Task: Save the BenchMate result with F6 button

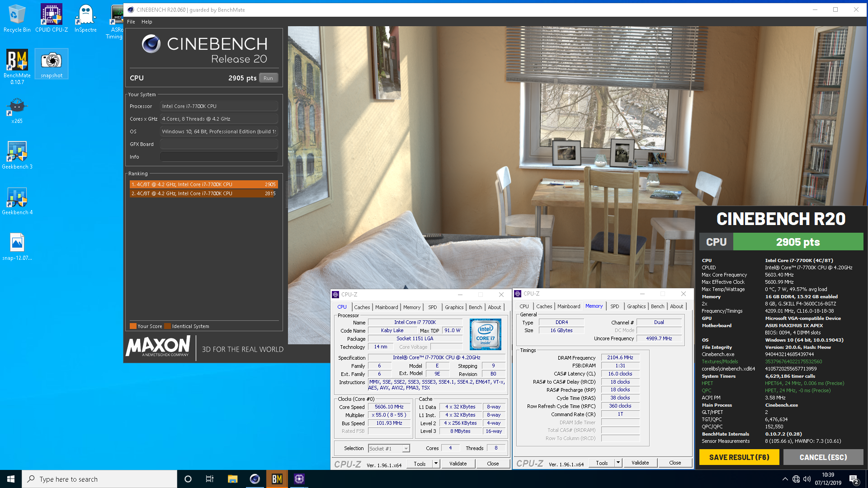Action: (740, 457)
